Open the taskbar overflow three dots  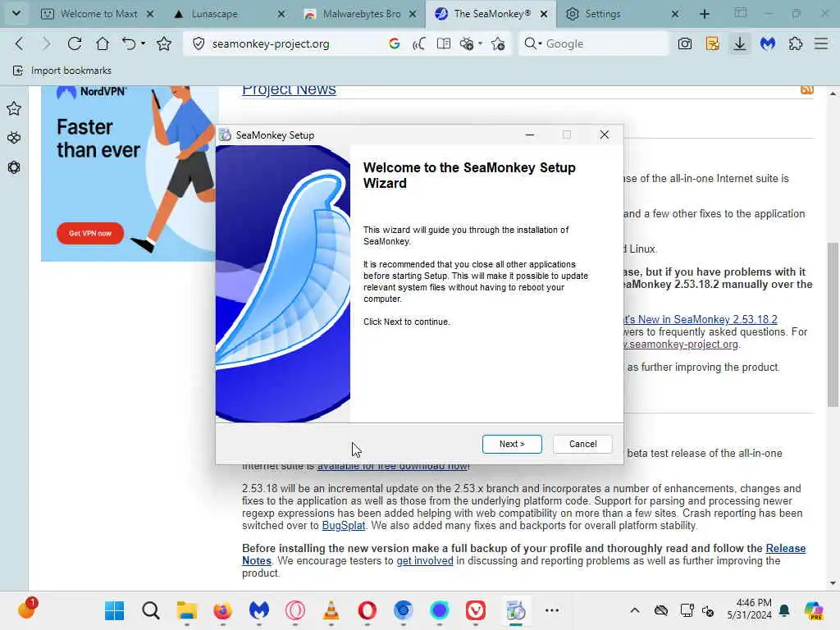point(552,610)
